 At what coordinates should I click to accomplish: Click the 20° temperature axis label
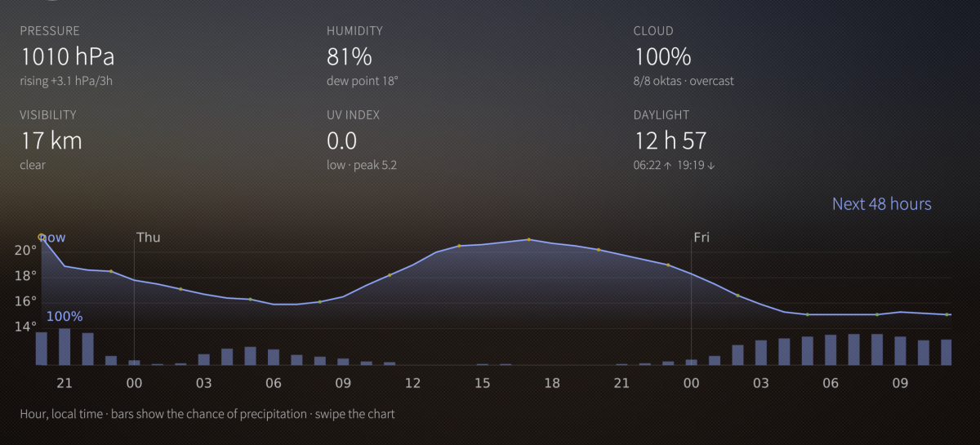pos(26,250)
